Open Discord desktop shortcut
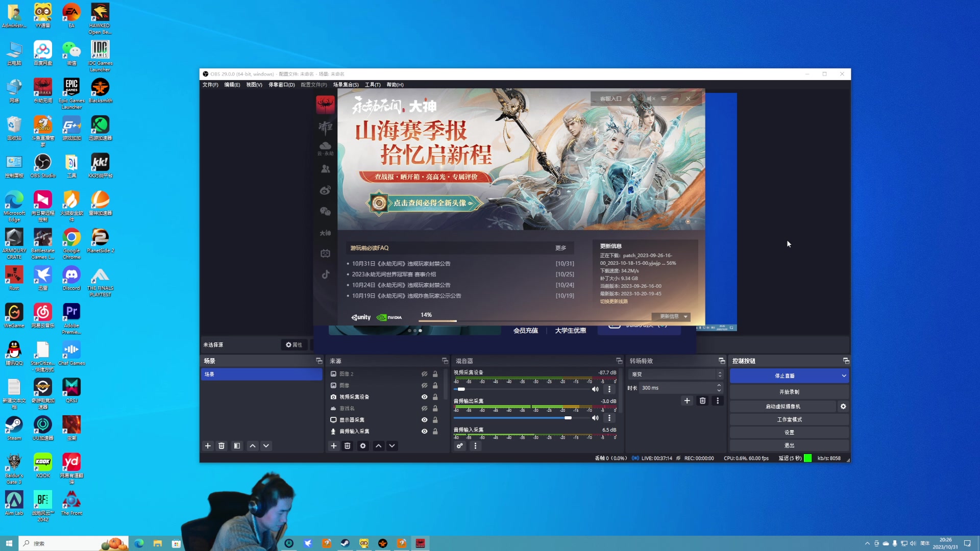The height and width of the screenshot is (551, 980). click(71, 279)
